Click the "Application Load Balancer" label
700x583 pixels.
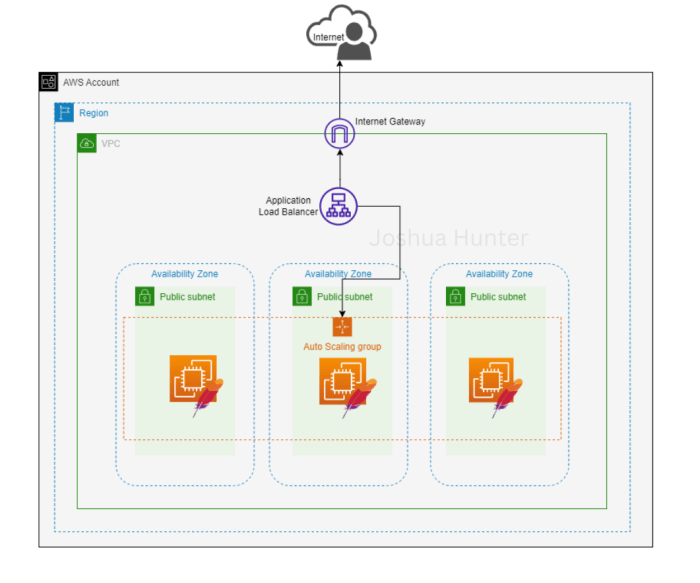[288, 206]
